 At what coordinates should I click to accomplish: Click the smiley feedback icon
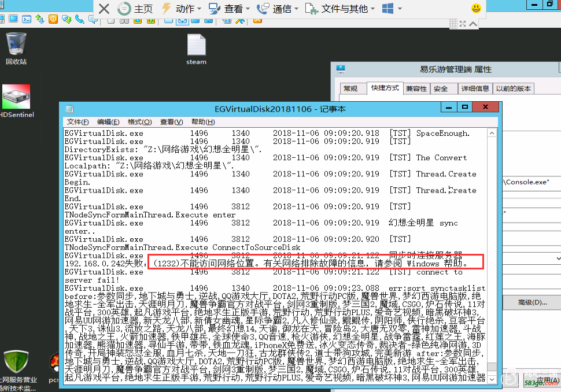coord(476,8)
